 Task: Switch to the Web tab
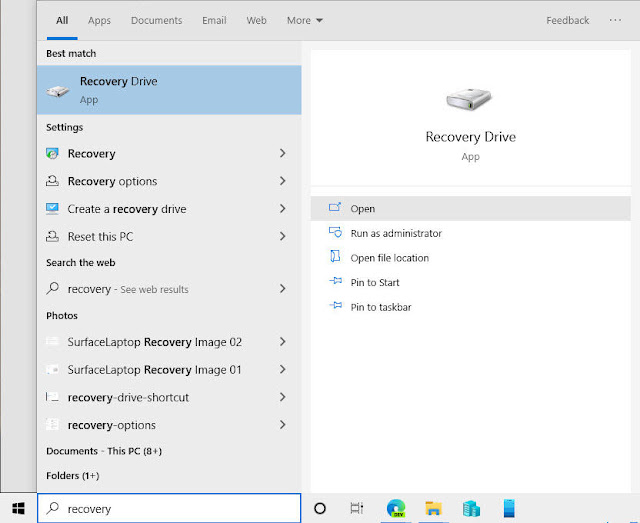click(x=256, y=20)
